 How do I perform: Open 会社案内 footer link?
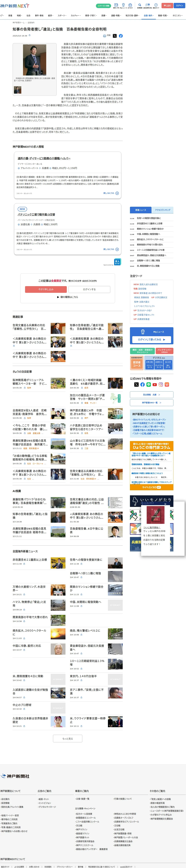click(x=5, y=799)
